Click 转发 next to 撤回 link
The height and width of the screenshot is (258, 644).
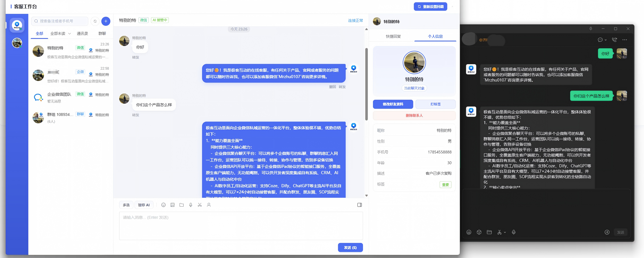[342, 87]
